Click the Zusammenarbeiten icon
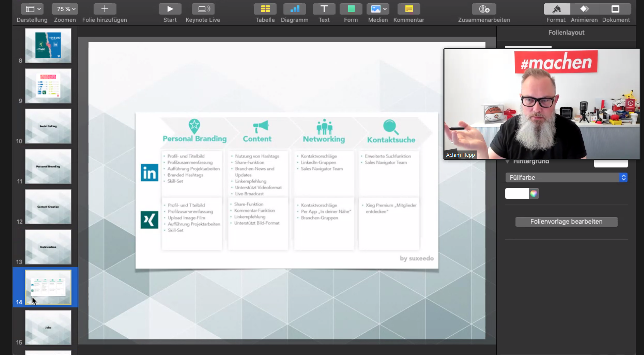The height and width of the screenshot is (355, 644). (484, 9)
